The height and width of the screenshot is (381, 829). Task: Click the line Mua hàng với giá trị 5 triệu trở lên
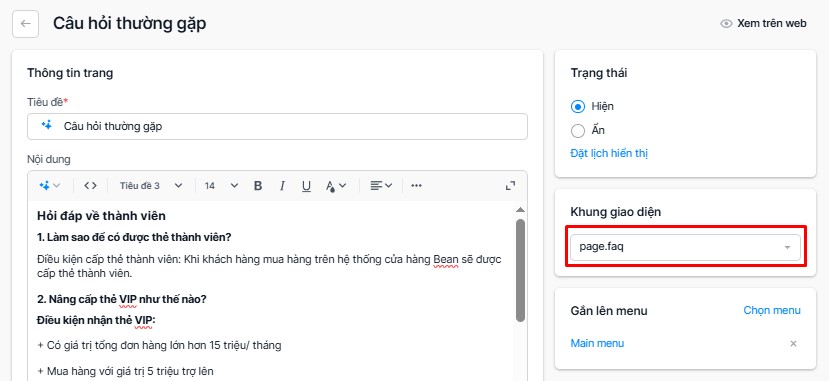[x=125, y=371]
